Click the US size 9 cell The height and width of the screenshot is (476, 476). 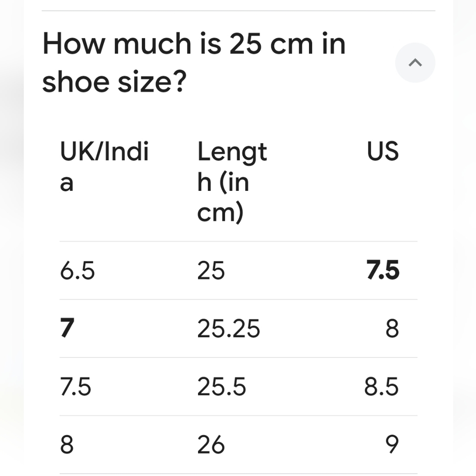click(392, 445)
